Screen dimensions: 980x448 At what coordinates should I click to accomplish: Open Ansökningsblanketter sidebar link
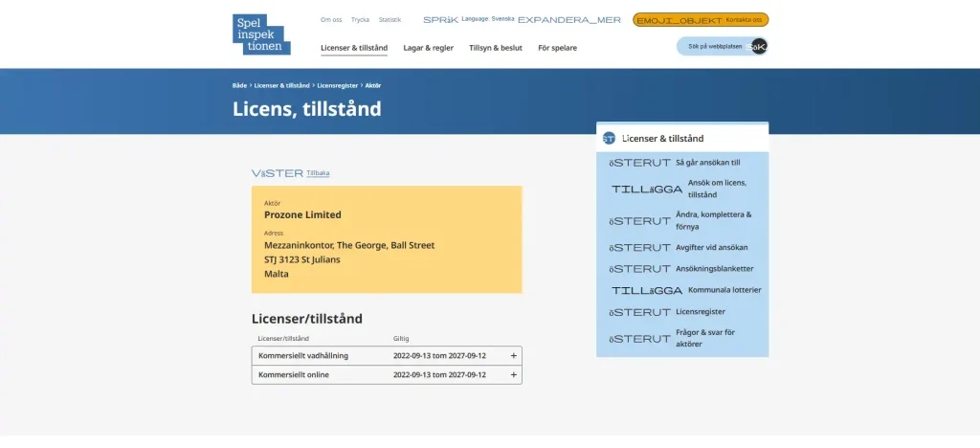pos(715,269)
